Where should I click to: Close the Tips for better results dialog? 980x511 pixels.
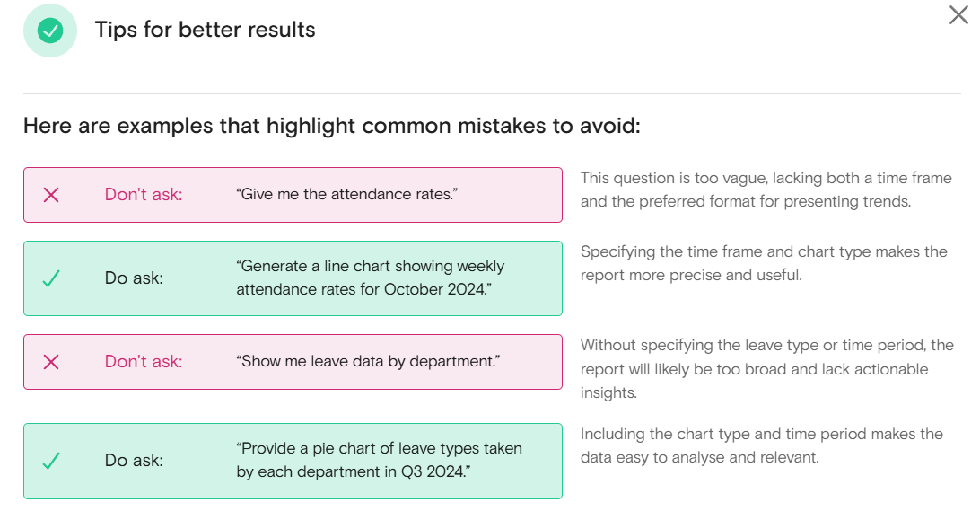click(x=958, y=15)
